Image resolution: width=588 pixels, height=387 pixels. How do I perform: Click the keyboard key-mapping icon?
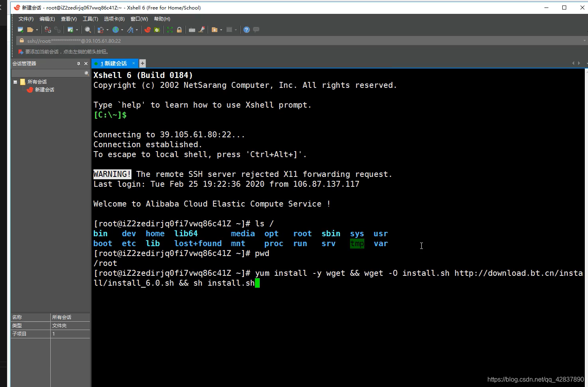[192, 30]
